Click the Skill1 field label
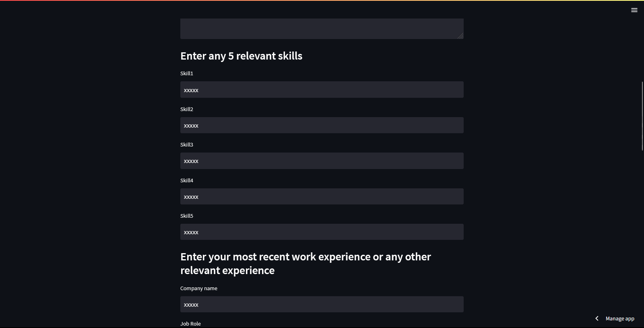The width and height of the screenshot is (644, 328). pyautogui.click(x=187, y=73)
